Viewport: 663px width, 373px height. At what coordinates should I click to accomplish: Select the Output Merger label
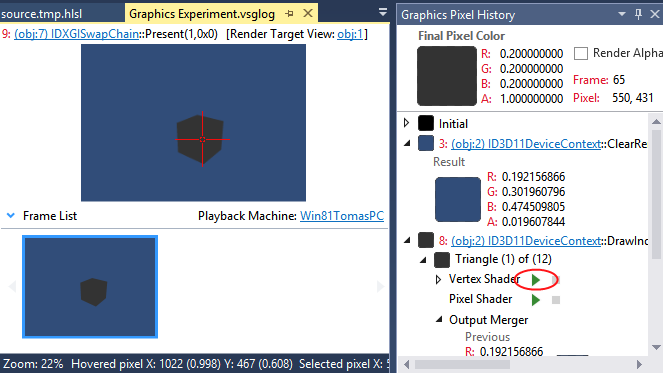coord(488,320)
